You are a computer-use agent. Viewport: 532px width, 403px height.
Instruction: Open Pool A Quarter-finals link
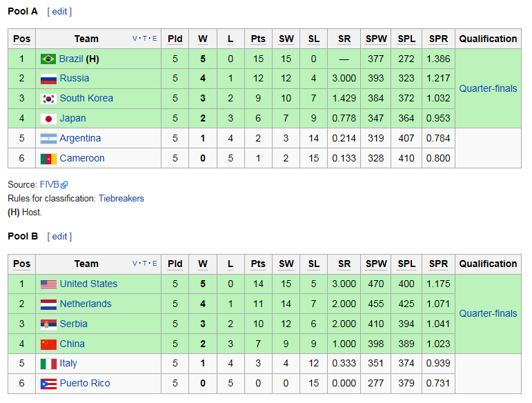(488, 88)
